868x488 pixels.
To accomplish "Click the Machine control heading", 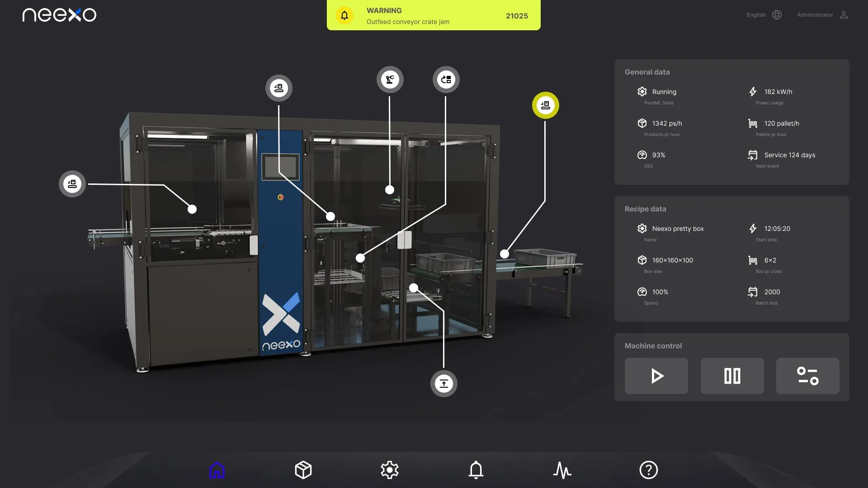I will click(x=653, y=346).
